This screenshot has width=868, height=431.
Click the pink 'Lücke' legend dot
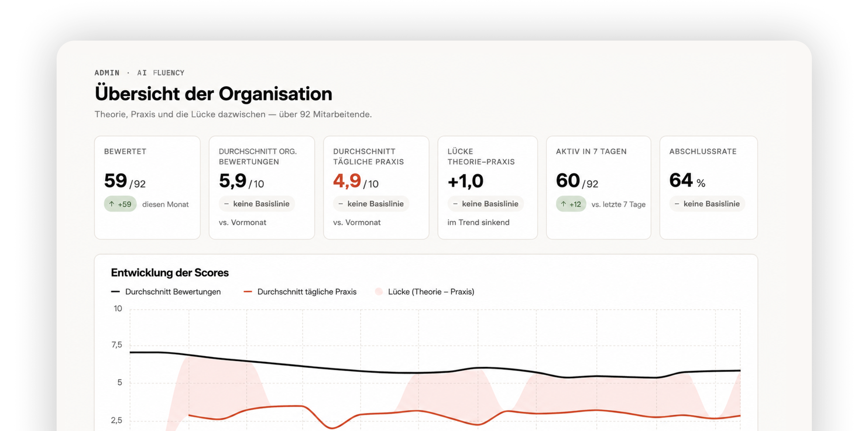point(379,292)
